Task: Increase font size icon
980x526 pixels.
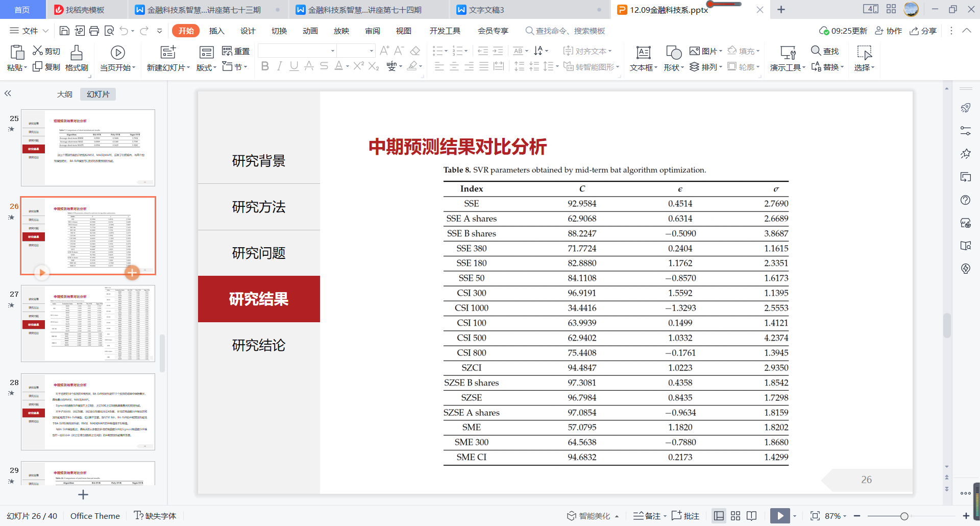Action: [x=384, y=51]
